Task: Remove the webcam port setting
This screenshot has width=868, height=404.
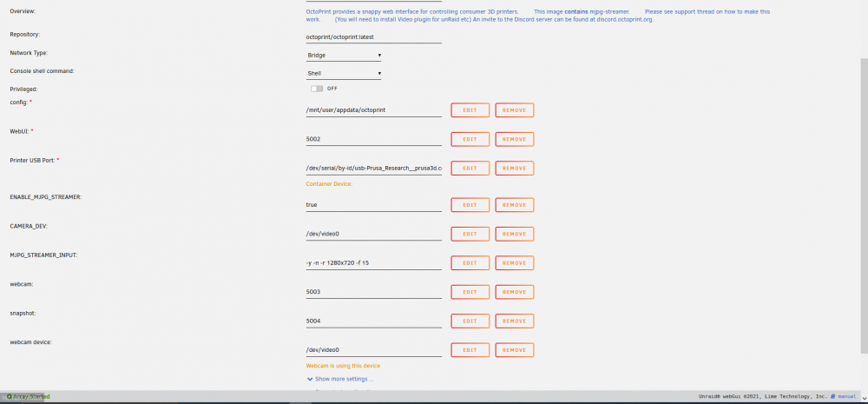Action: (514, 292)
